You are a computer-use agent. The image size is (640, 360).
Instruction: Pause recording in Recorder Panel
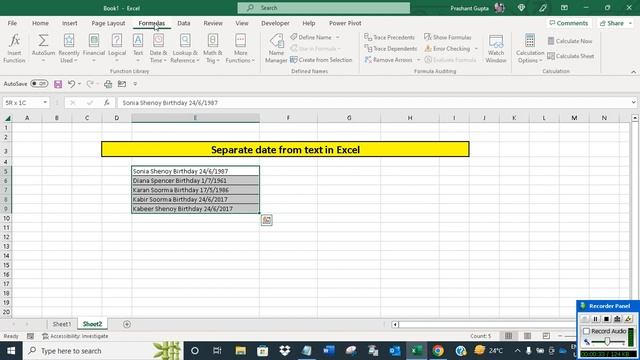point(596,319)
